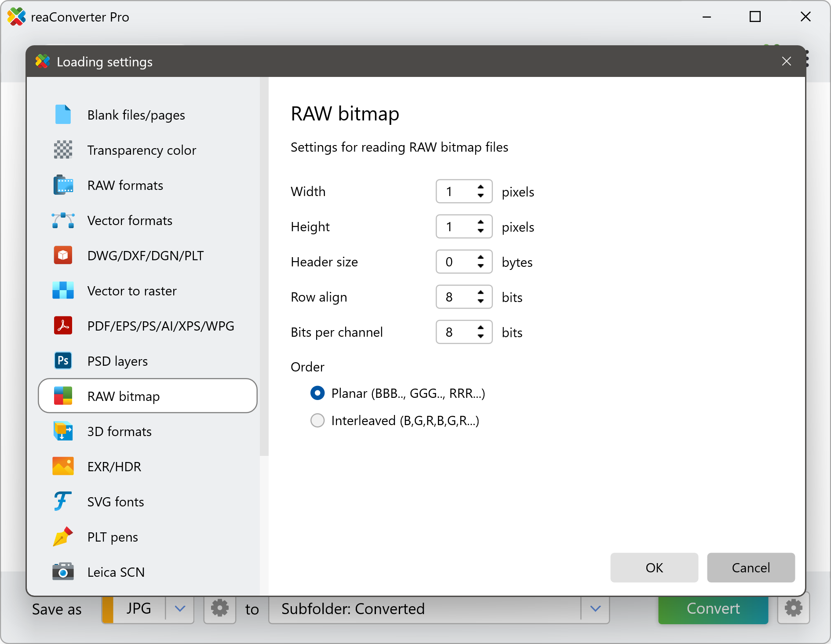Increase Width value with up arrow
Image resolution: width=831 pixels, height=644 pixels.
pyautogui.click(x=481, y=187)
